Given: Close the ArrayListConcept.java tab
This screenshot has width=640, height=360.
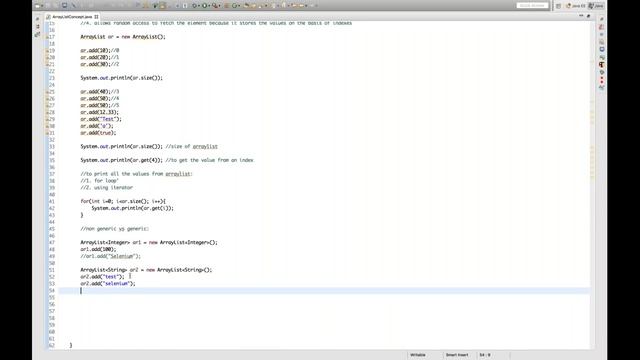Looking at the screenshot, I should [96, 17].
